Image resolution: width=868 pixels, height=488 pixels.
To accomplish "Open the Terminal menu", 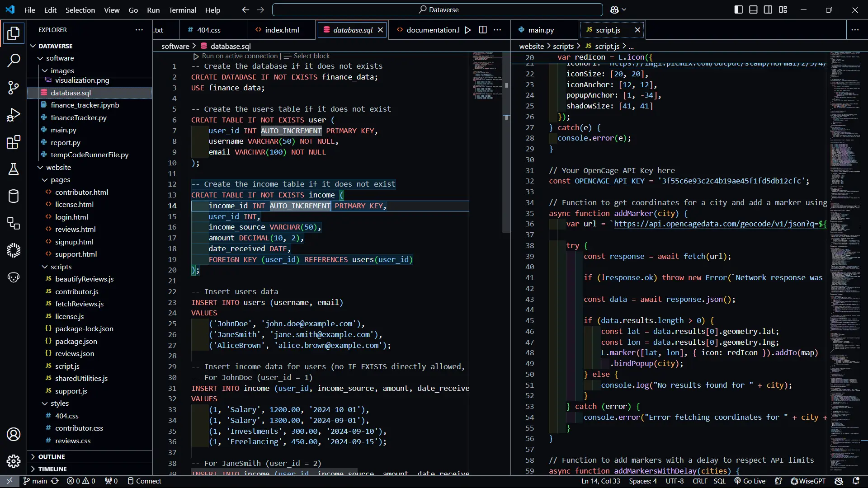I will [182, 10].
